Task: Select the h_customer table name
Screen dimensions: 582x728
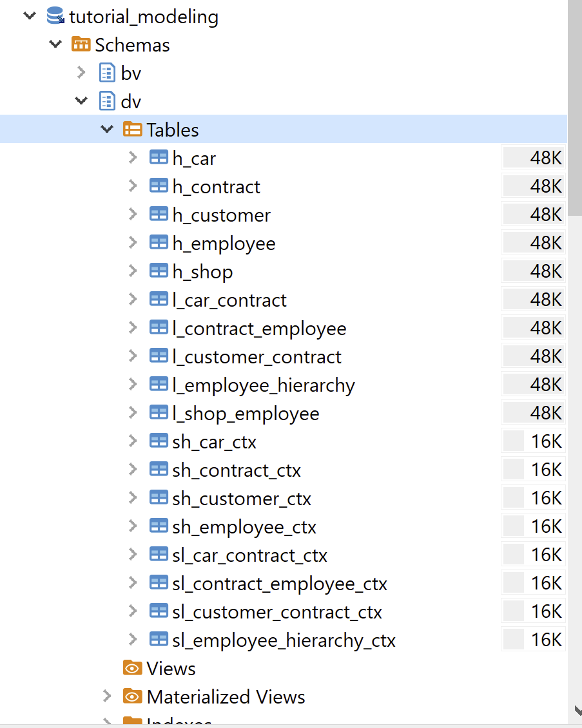Action: point(221,215)
